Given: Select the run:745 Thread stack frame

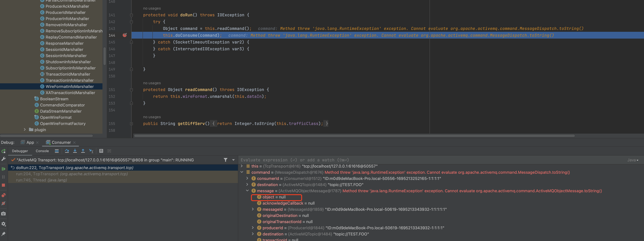Looking at the screenshot, I should [x=123, y=180].
